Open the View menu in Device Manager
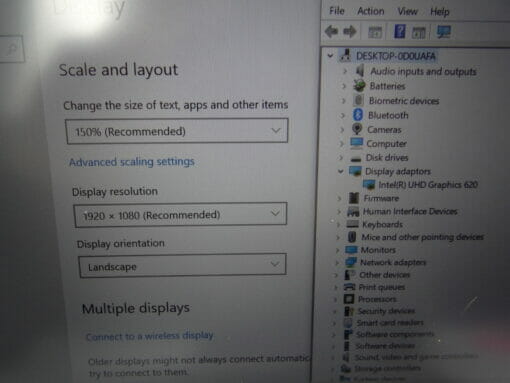 pos(407,12)
